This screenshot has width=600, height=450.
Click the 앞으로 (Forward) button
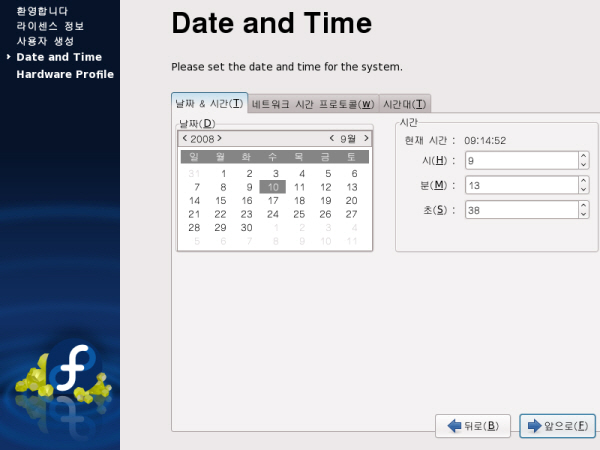(x=558, y=426)
